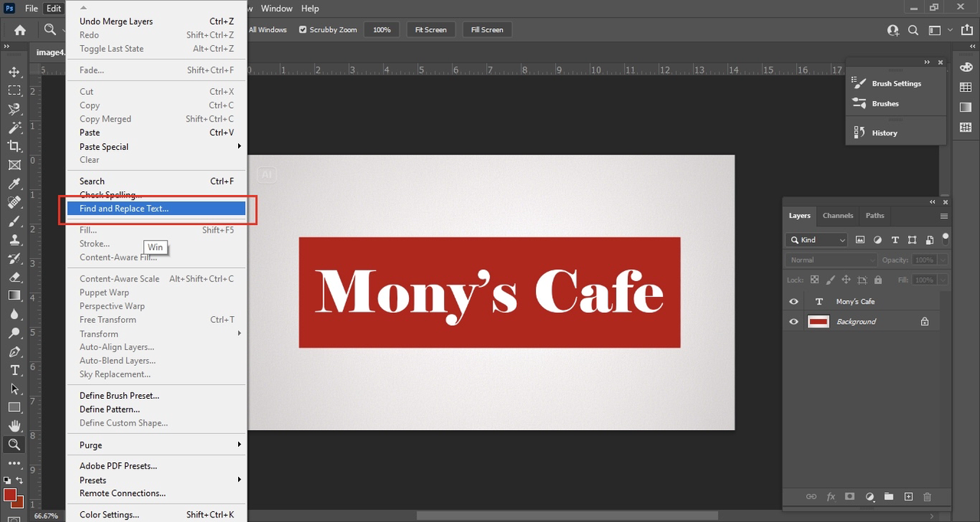Hide the Mony's Cafe text layer
This screenshot has width=980, height=522.
(x=793, y=302)
